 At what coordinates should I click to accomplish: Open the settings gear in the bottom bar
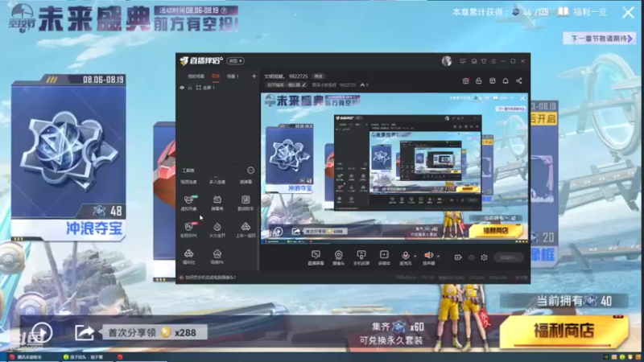[x=485, y=257]
